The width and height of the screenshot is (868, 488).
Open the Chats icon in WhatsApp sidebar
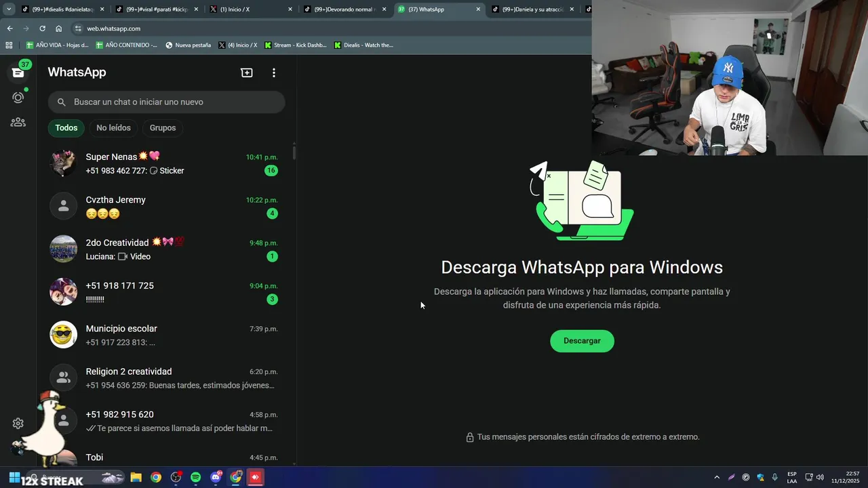point(18,72)
